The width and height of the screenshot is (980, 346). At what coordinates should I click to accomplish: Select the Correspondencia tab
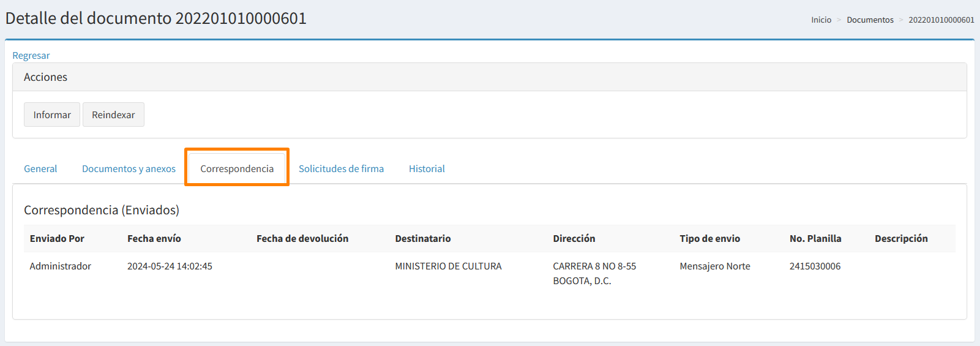click(237, 168)
